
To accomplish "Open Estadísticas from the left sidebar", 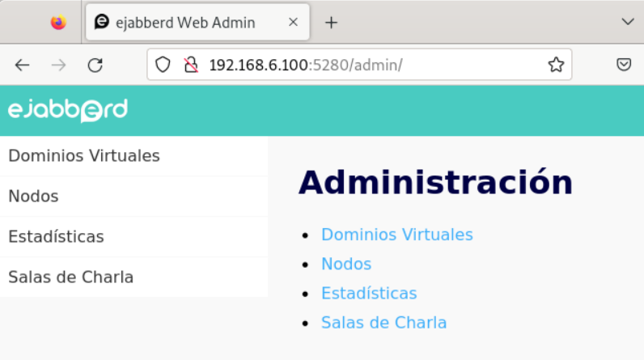I will click(56, 236).
